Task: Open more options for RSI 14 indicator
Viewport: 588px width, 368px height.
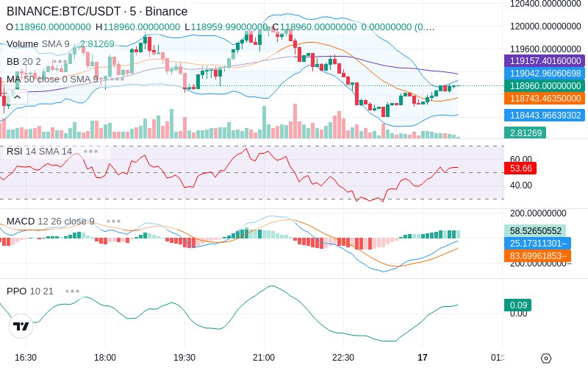Action: [x=90, y=152]
